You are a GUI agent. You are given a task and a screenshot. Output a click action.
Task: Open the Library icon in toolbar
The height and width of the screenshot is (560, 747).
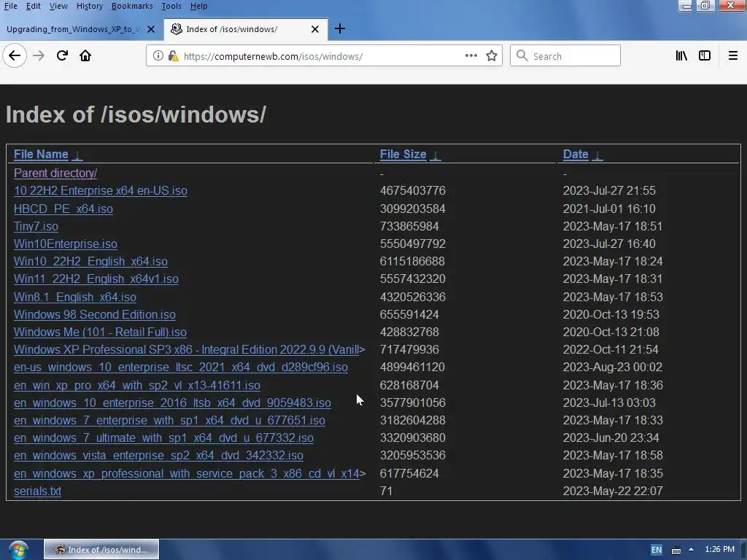coord(681,55)
